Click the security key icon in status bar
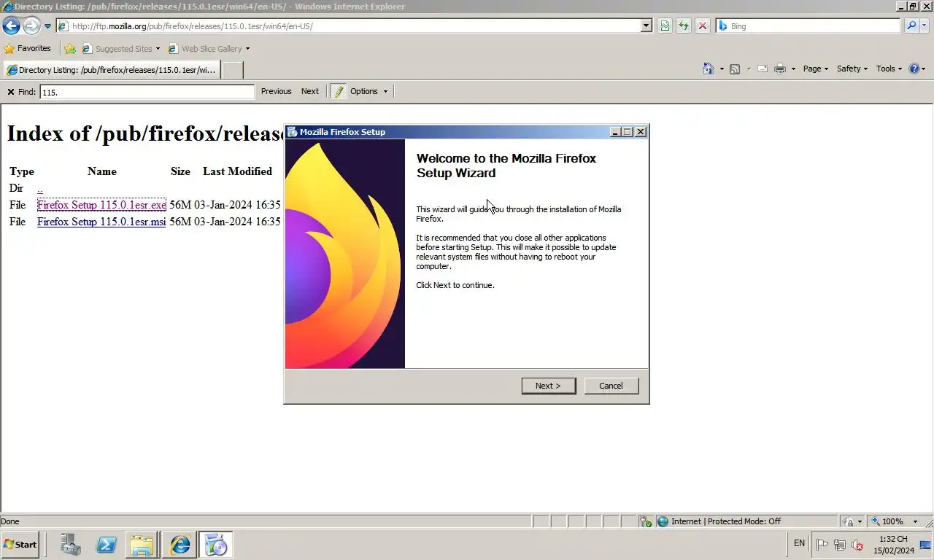This screenshot has width=934, height=560. click(x=645, y=521)
